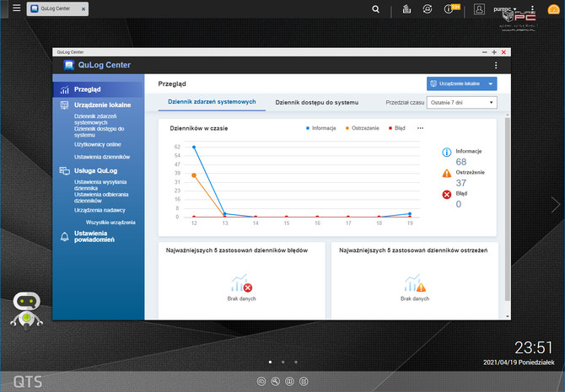The image size is (565, 392).
Task: Click the Informacje count value 68
Action: (x=461, y=162)
